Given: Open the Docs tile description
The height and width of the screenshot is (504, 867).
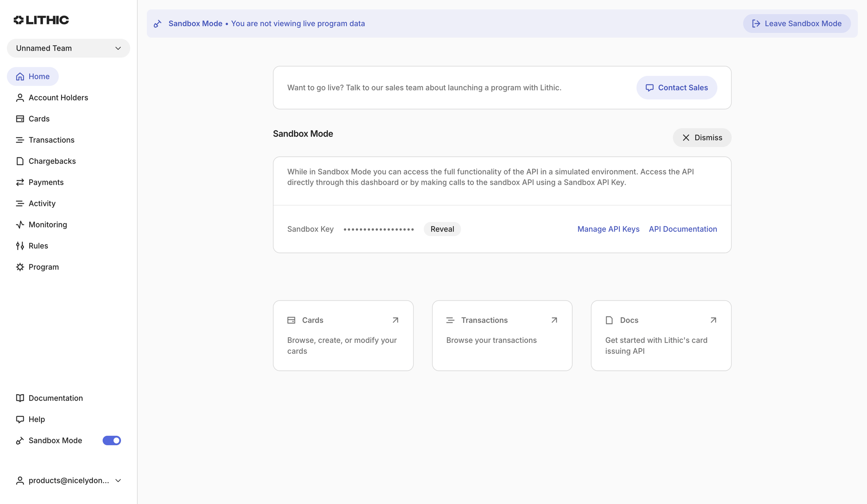Looking at the screenshot, I should [x=656, y=345].
